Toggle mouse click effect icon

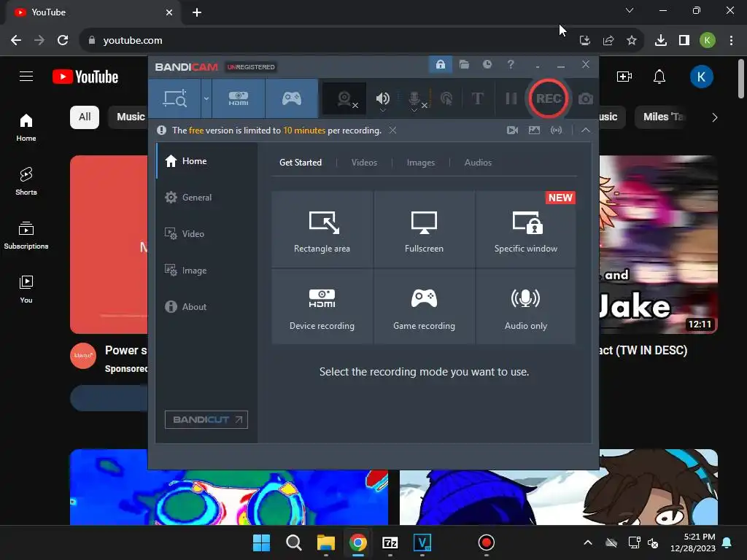tap(446, 98)
